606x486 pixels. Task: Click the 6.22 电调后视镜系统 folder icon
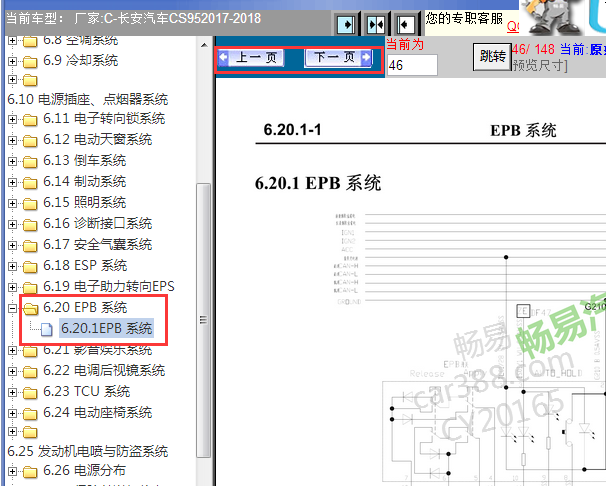click(x=30, y=371)
